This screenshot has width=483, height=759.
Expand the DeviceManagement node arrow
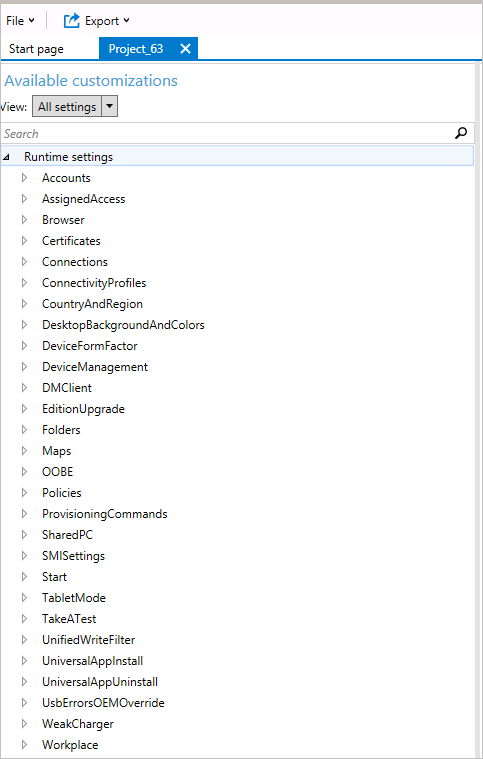tap(24, 367)
